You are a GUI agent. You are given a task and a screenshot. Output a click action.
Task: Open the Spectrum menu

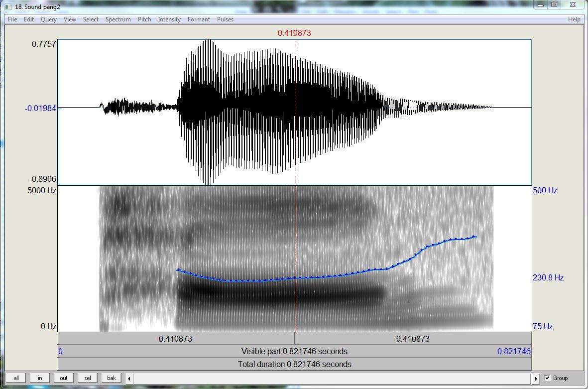[x=118, y=19]
